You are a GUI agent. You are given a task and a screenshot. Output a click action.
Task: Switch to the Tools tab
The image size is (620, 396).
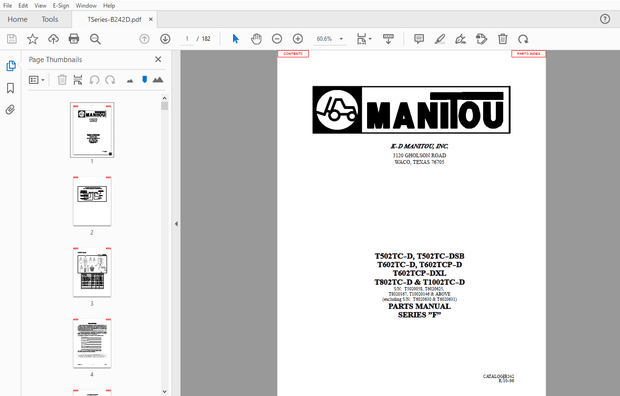click(50, 19)
